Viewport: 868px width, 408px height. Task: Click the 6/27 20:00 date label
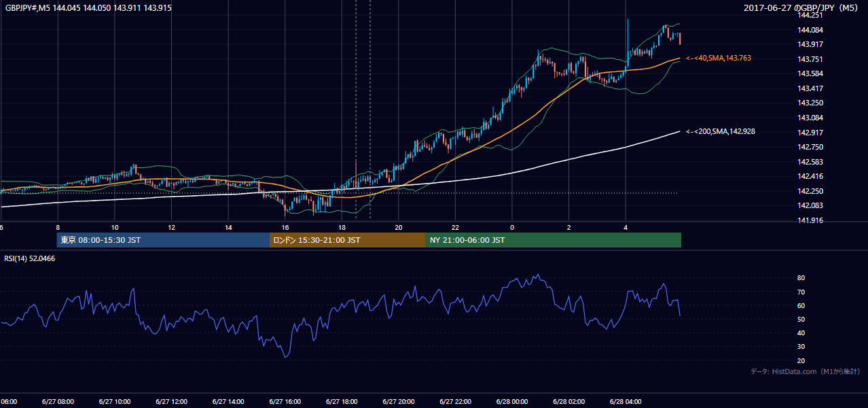point(399,402)
